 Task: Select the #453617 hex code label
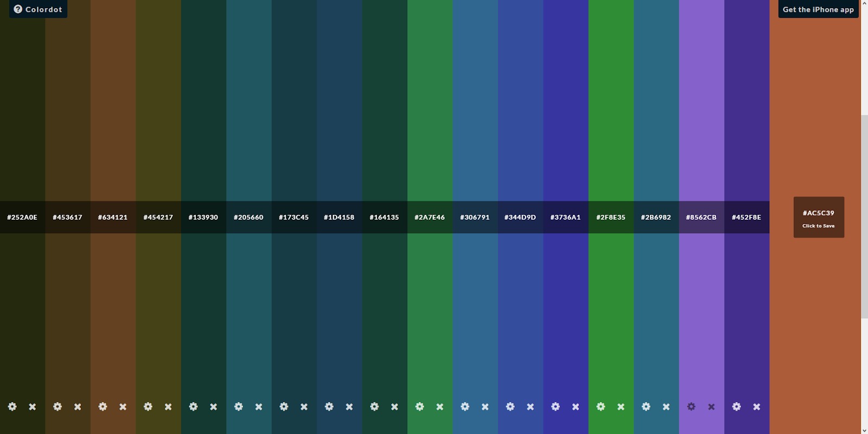click(67, 217)
